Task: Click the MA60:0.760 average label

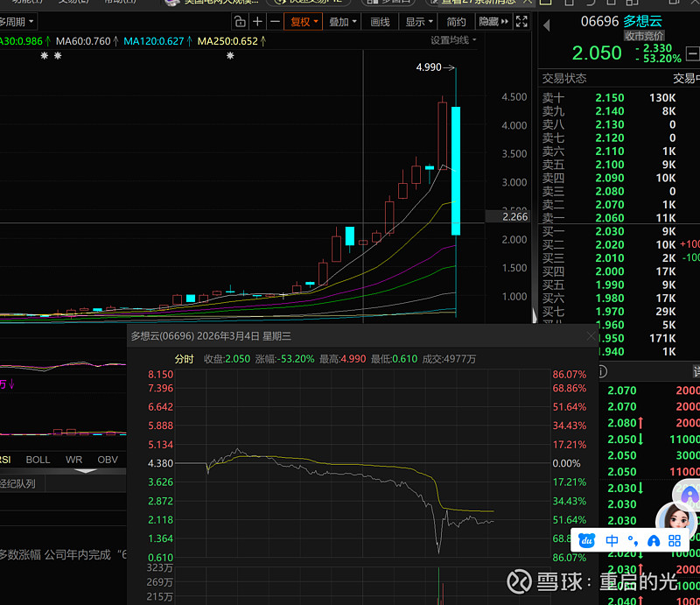Action: (83, 41)
